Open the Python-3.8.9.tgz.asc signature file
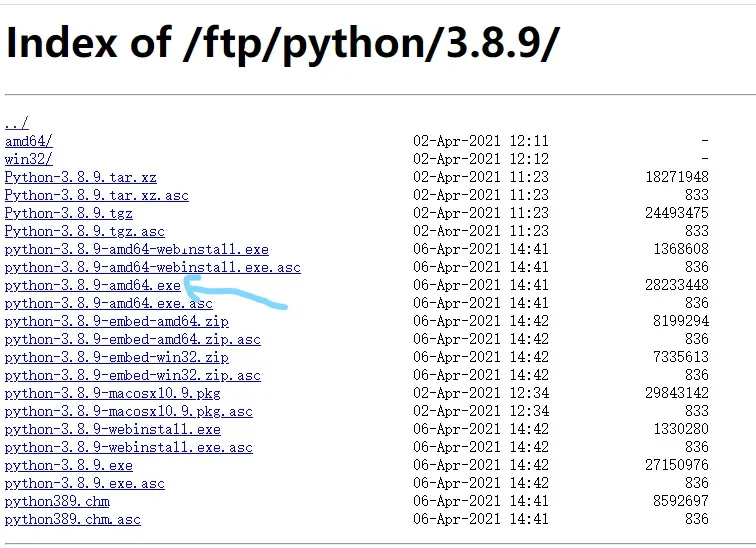This screenshot has height=548, width=756. pyautogui.click(x=84, y=231)
